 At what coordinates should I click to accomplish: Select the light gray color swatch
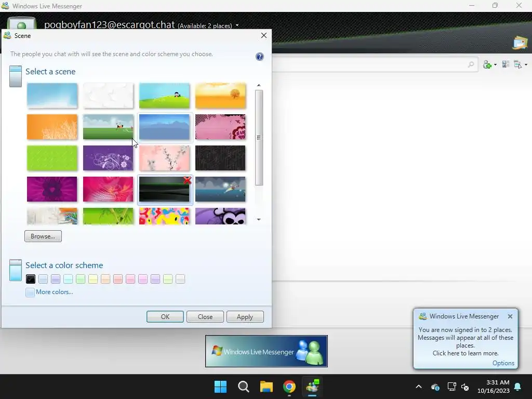click(180, 279)
